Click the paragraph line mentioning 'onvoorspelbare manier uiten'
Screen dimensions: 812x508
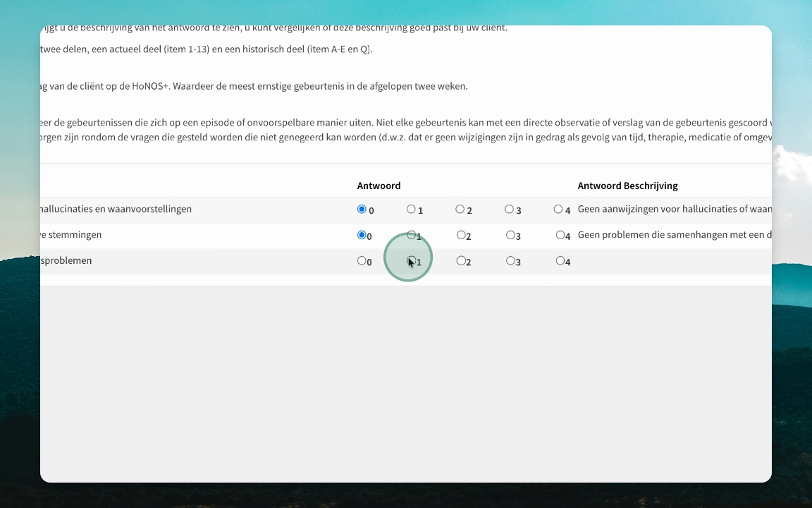click(x=406, y=123)
